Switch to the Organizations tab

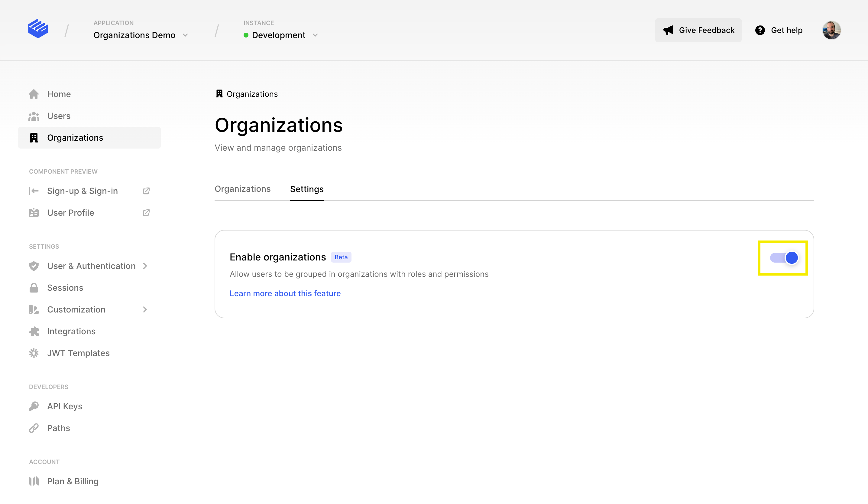(x=242, y=189)
